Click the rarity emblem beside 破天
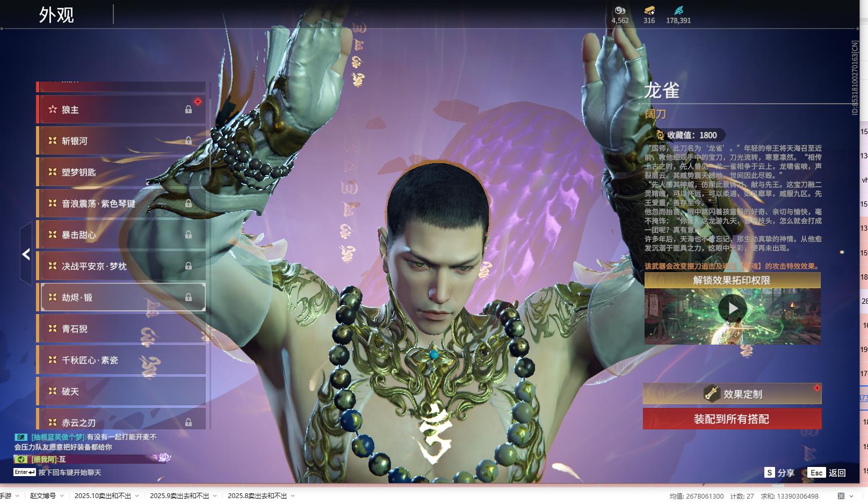The width and height of the screenshot is (868, 504). pyautogui.click(x=53, y=391)
